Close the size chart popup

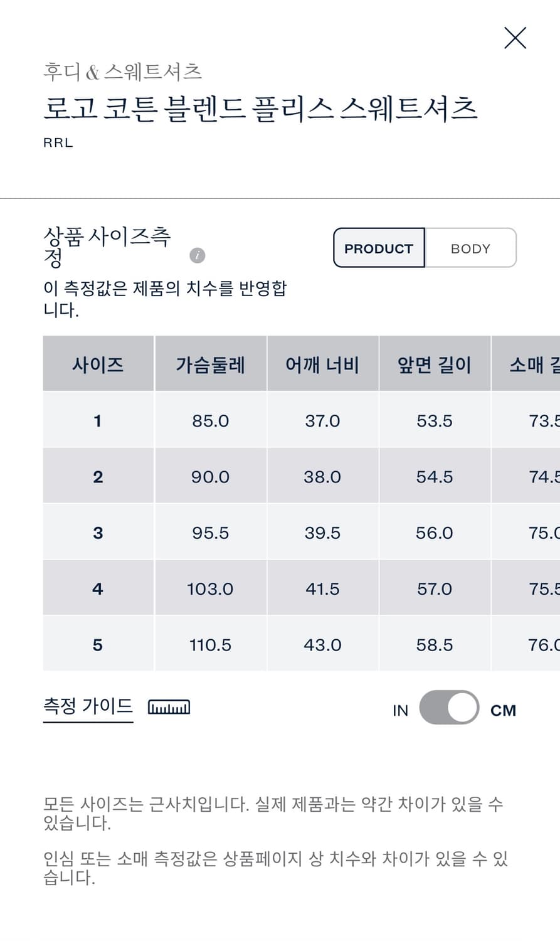tap(515, 38)
